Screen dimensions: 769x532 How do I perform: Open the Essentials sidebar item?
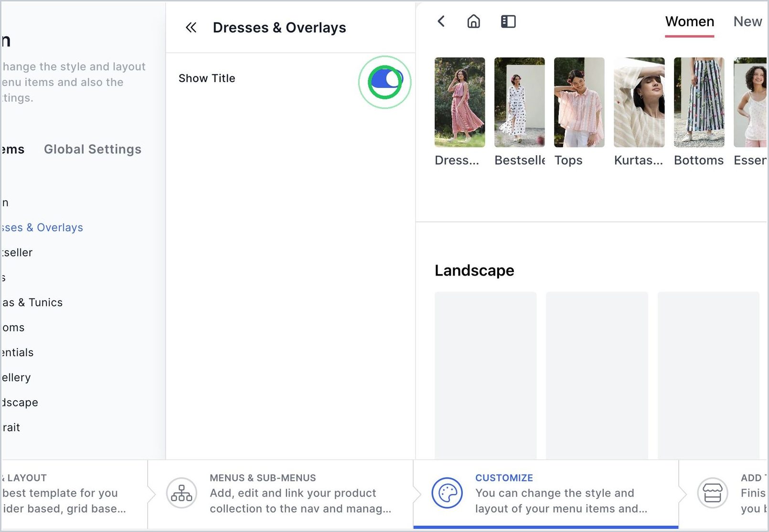(18, 352)
